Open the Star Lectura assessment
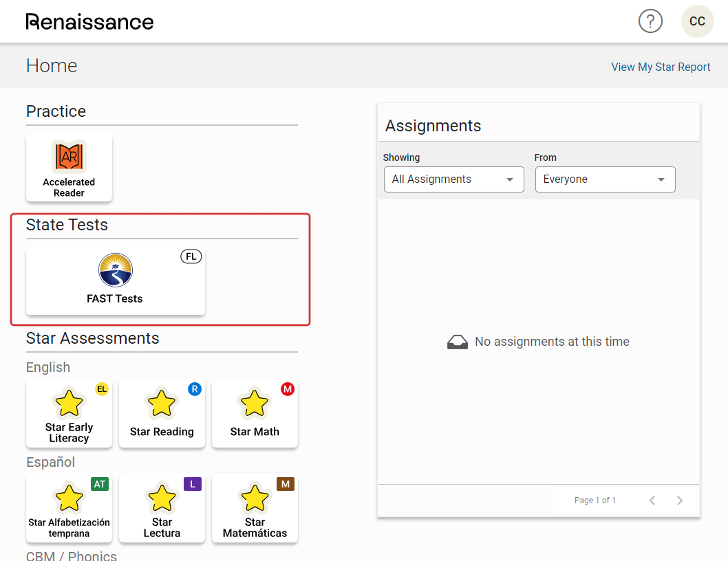 click(x=162, y=508)
